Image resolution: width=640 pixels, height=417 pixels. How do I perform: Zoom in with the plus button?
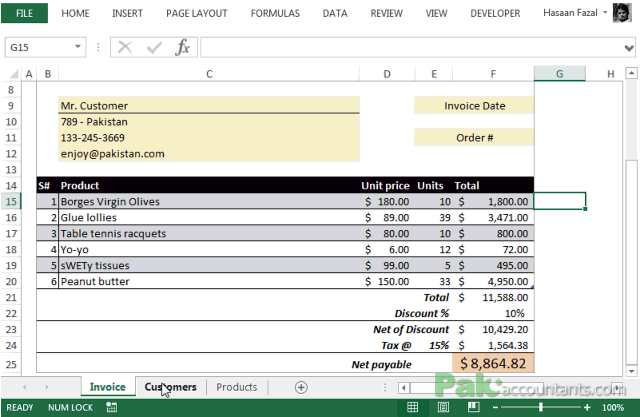pos(587,407)
